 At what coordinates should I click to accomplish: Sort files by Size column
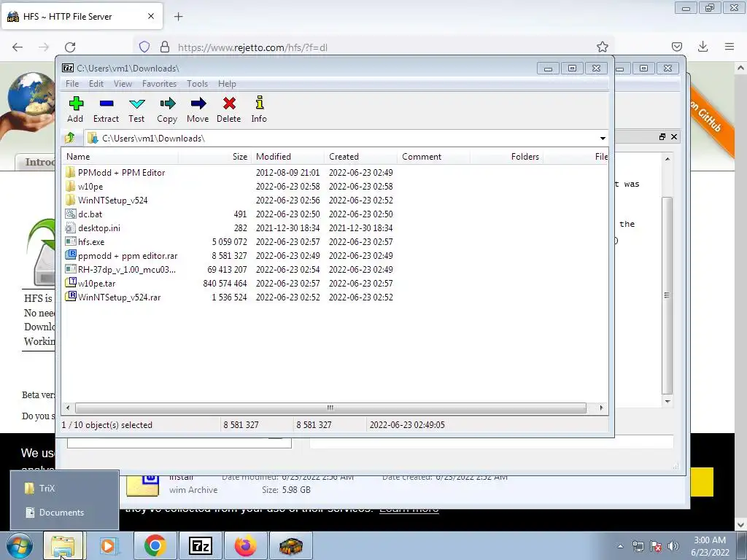click(x=215, y=157)
